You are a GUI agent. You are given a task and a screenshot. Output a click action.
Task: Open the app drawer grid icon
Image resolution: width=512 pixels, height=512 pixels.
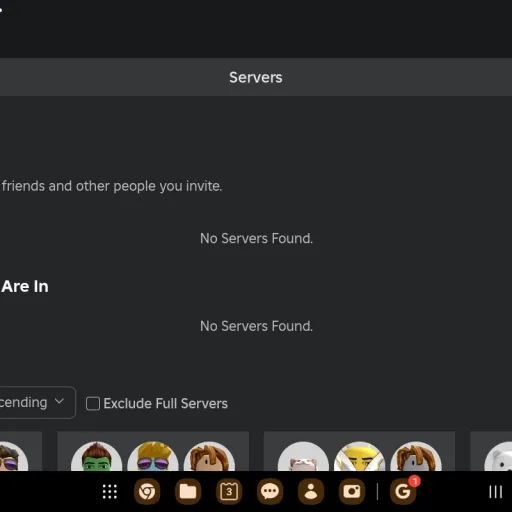[x=110, y=492]
